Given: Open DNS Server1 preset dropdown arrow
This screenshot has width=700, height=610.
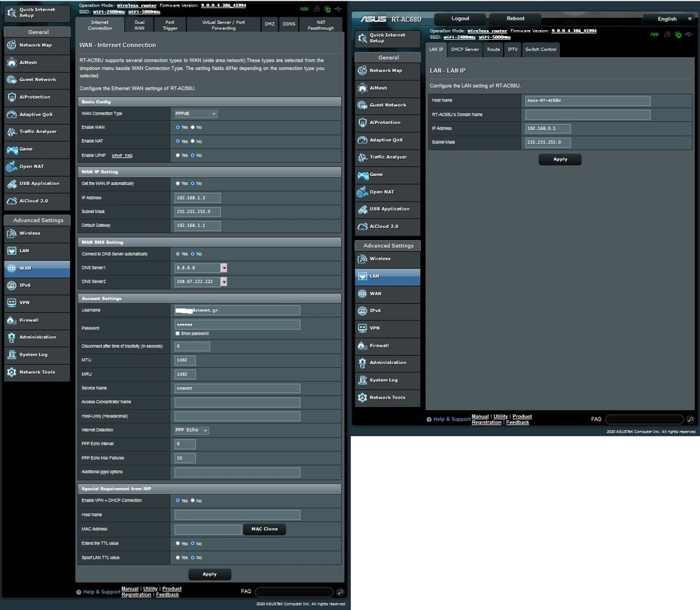Looking at the screenshot, I should point(224,268).
